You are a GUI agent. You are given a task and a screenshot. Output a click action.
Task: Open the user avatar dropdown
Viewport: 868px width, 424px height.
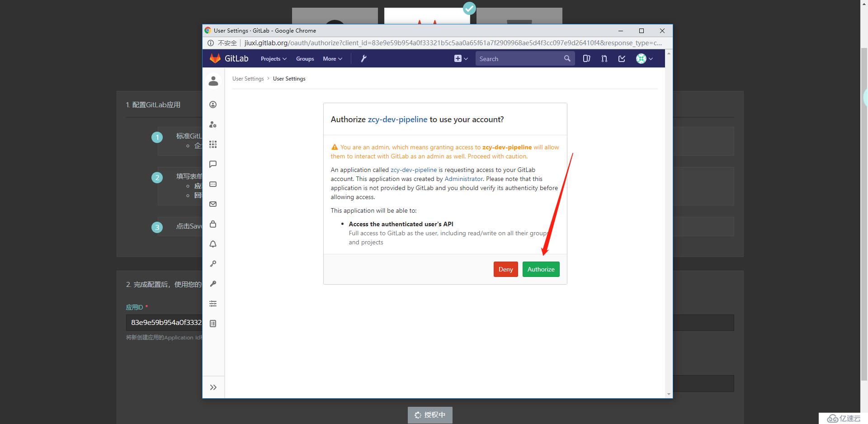click(644, 58)
